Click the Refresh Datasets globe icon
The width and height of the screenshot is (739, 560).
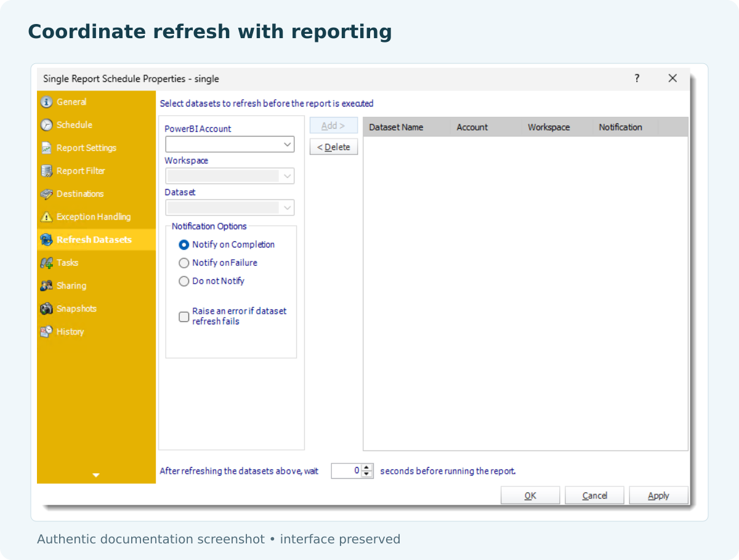(46, 240)
